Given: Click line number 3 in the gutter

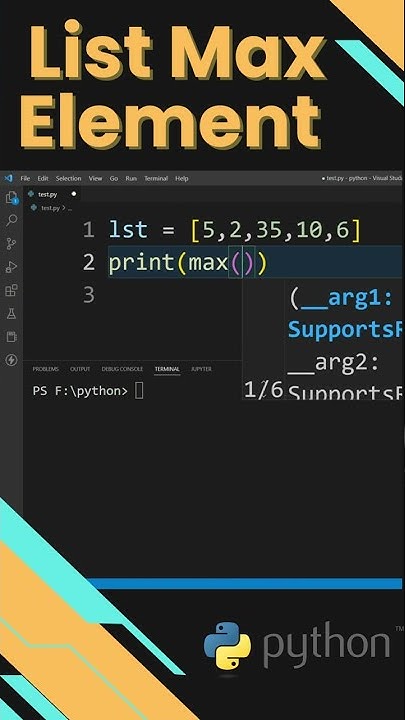Looking at the screenshot, I should (x=89, y=295).
